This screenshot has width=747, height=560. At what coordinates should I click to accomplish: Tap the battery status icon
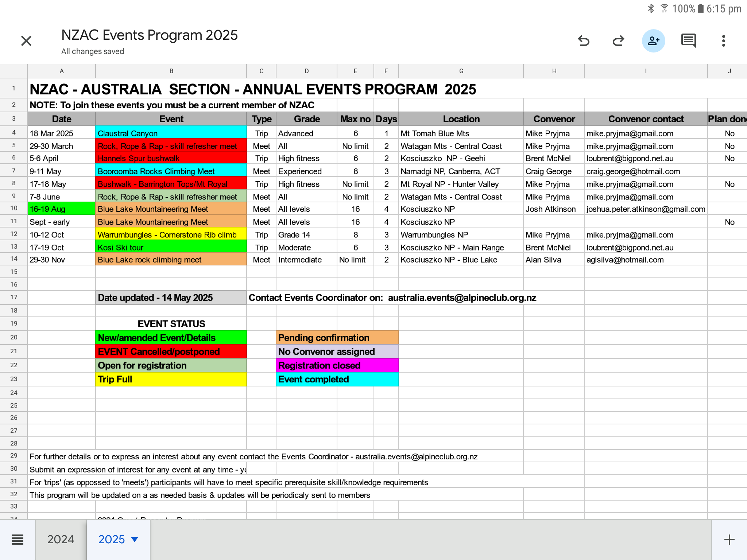701,8
